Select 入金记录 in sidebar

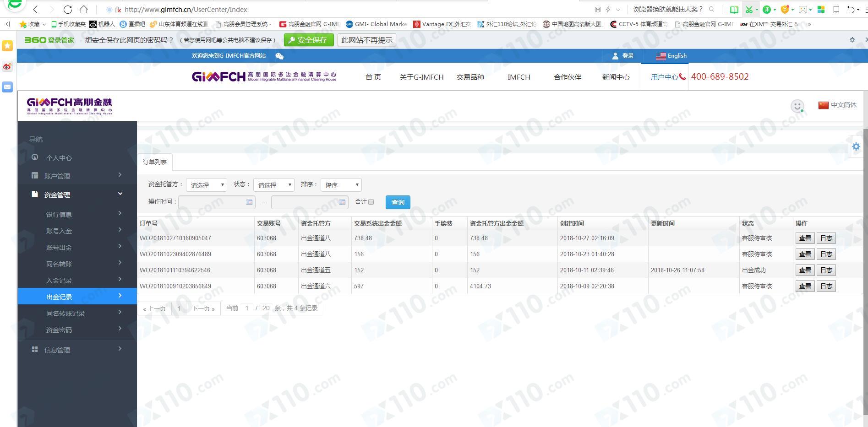point(77,280)
